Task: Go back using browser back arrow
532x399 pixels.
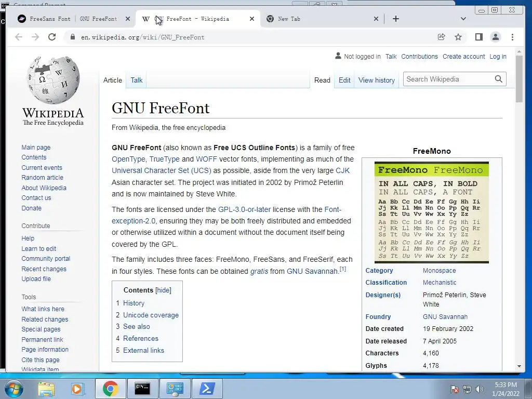Action: [19, 37]
